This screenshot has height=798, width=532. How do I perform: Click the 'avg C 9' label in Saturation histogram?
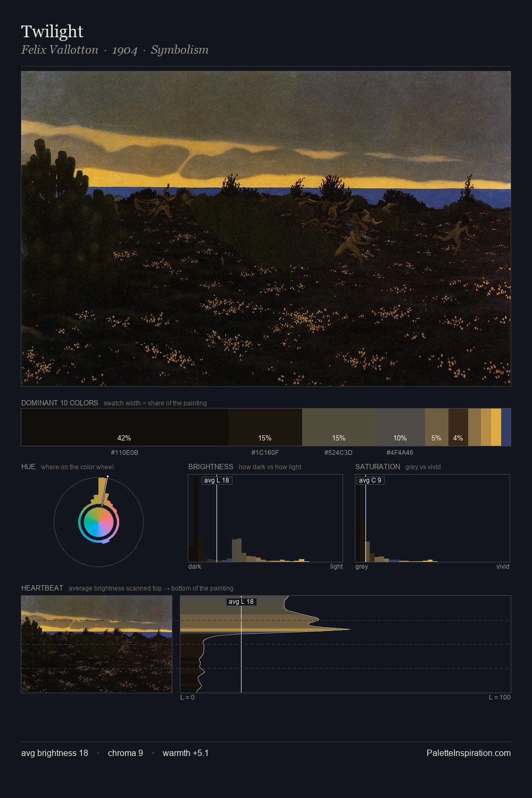pos(370,480)
